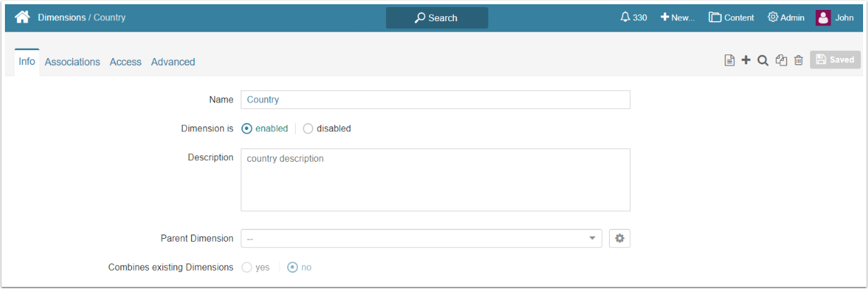Duplicate dimension using the copy icon

[781, 61]
